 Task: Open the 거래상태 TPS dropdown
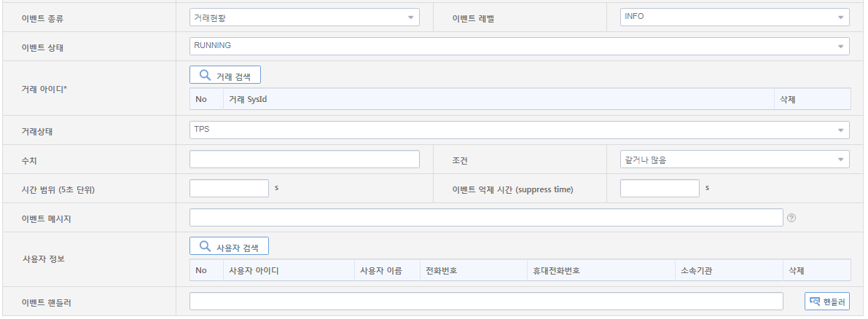click(x=519, y=130)
